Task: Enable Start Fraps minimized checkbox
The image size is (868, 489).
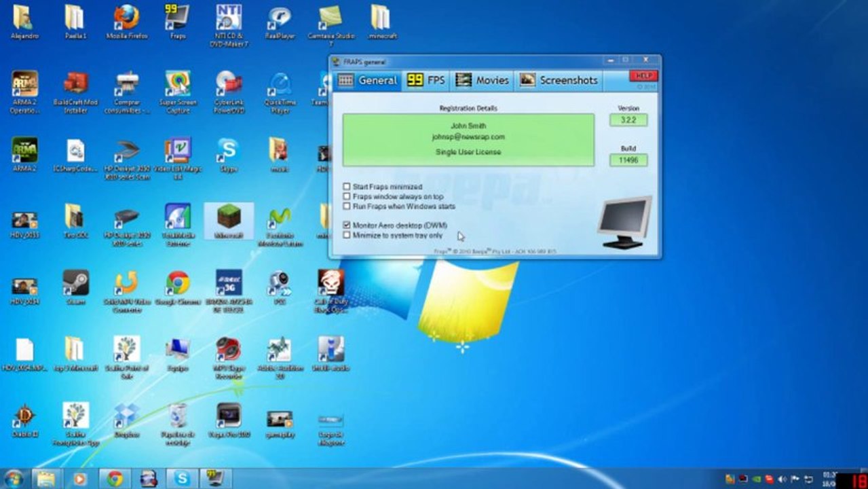Action: (347, 187)
